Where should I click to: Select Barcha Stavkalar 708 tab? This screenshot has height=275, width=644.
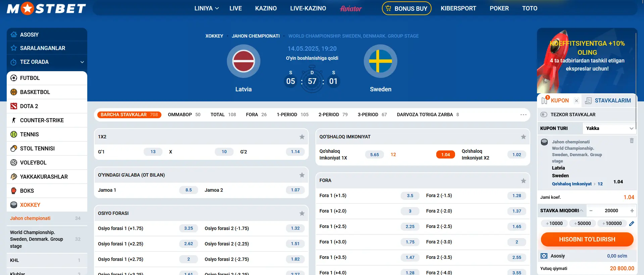coord(129,114)
